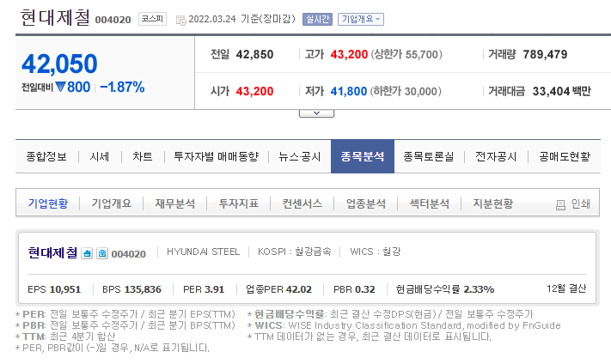Click the PBR 0.32 value
Image resolution: width=611 pixels, height=364 pixels.
click(x=365, y=289)
